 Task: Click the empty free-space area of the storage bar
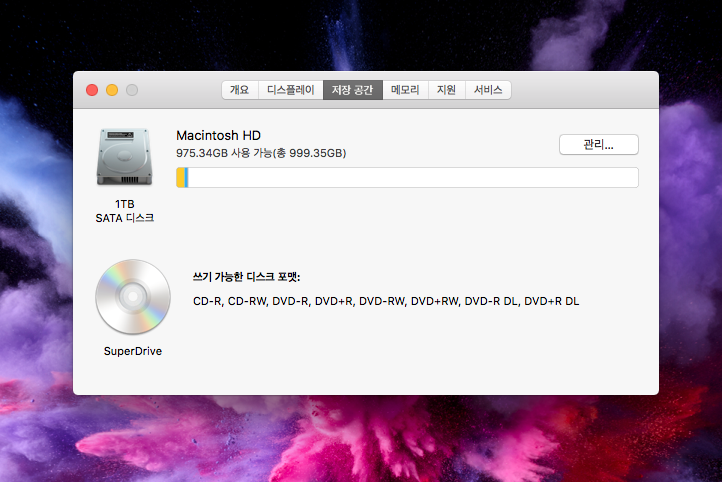pyautogui.click(x=410, y=178)
